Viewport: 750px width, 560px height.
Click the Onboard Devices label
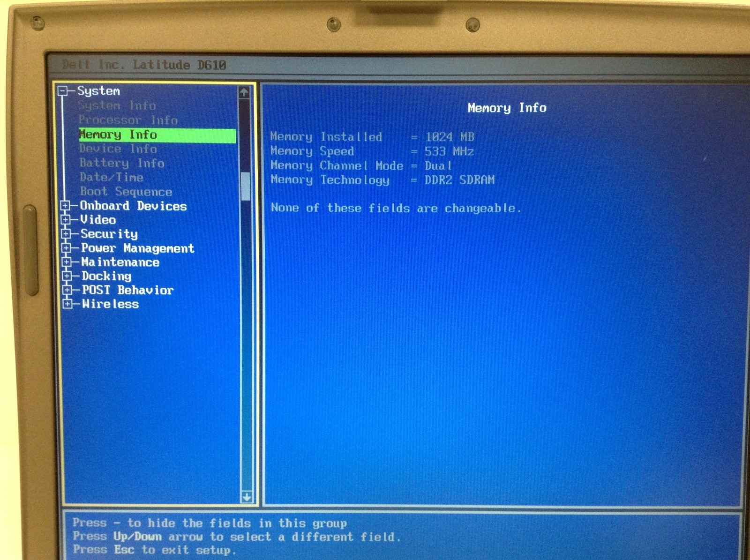coord(133,206)
